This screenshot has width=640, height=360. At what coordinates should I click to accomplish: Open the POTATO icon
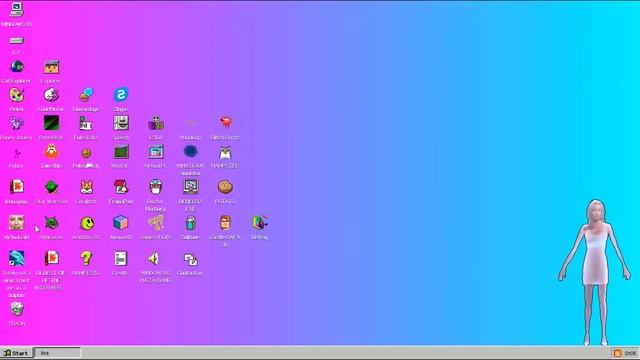[225, 187]
